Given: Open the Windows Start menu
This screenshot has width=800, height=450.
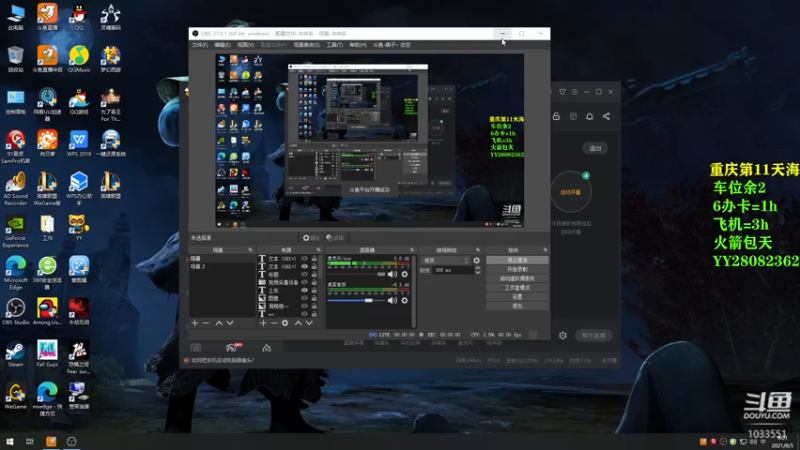Looking at the screenshot, I should [x=10, y=441].
